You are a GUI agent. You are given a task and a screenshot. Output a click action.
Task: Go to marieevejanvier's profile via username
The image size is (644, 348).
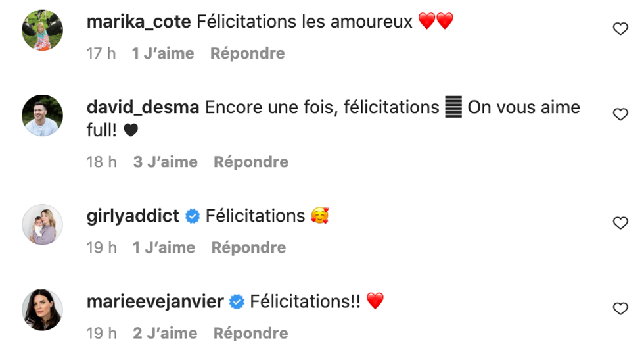[x=156, y=301]
